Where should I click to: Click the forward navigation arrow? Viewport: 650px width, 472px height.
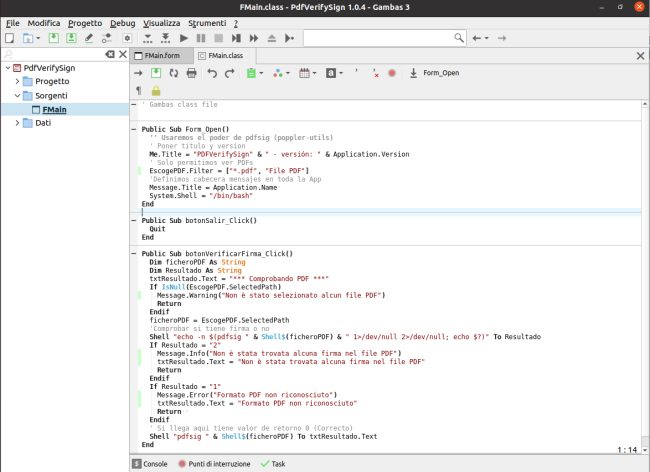click(x=502, y=38)
